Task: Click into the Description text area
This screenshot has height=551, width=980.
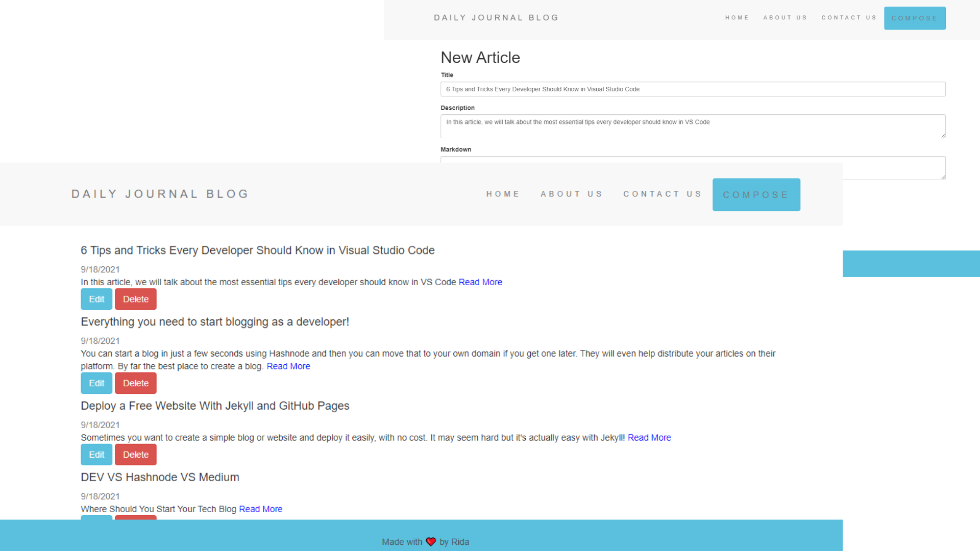Action: point(693,127)
